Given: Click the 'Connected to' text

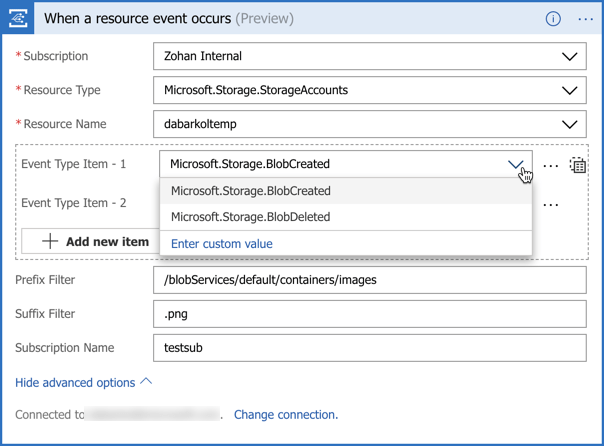Looking at the screenshot, I should coord(50,415).
